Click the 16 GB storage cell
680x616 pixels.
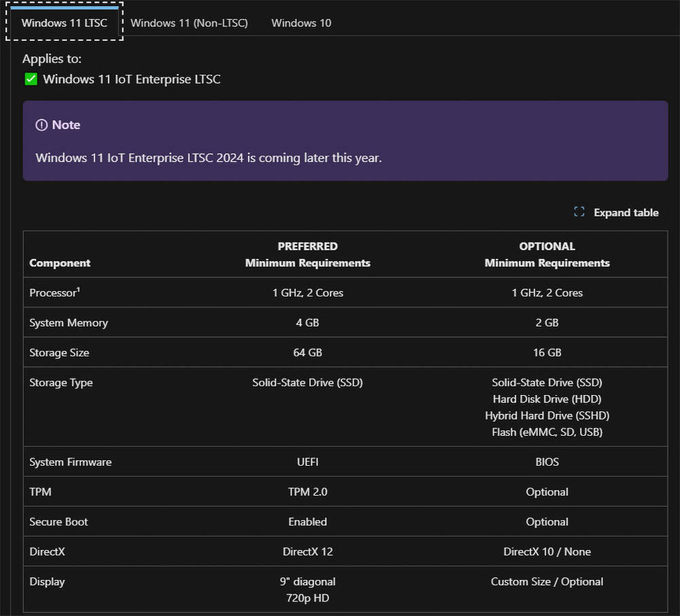pos(547,353)
